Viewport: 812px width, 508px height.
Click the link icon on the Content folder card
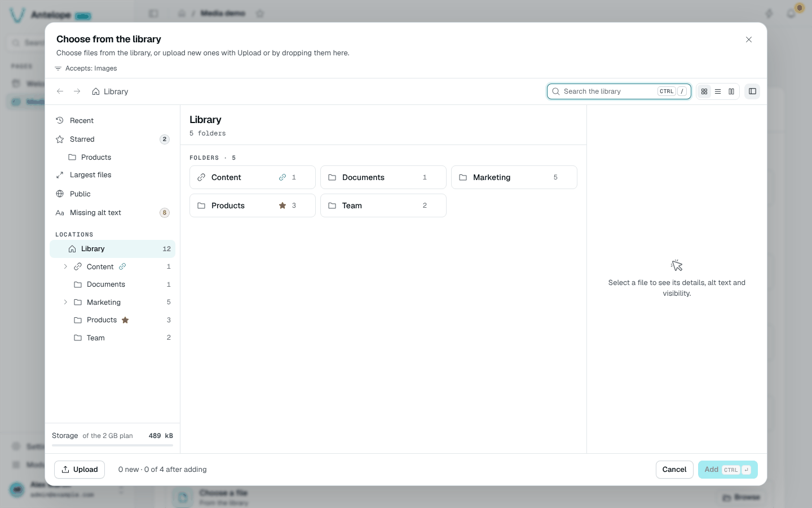[283, 177]
